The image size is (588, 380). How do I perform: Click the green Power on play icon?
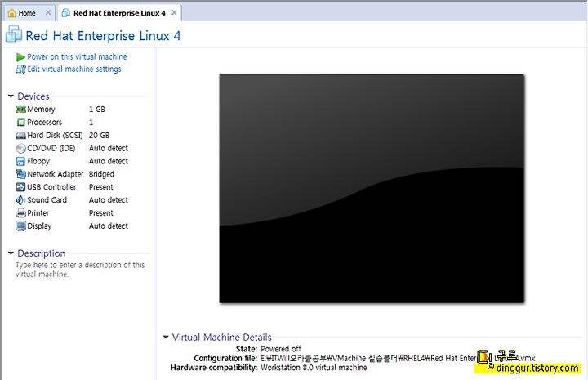tap(20, 57)
